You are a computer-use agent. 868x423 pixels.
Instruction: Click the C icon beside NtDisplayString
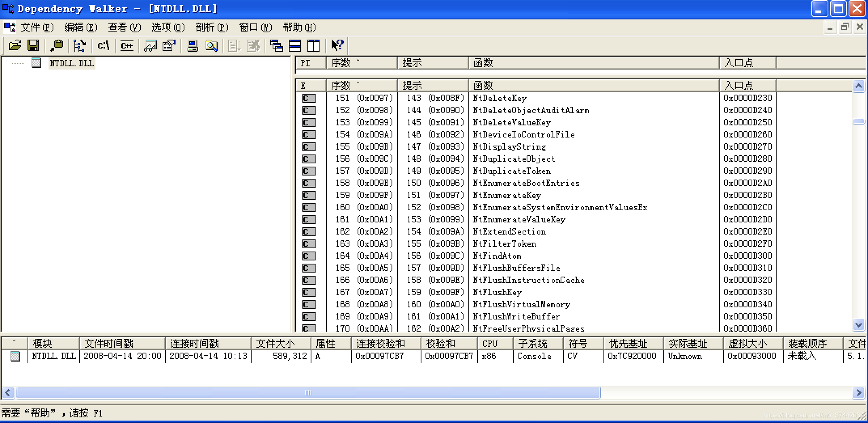click(309, 147)
